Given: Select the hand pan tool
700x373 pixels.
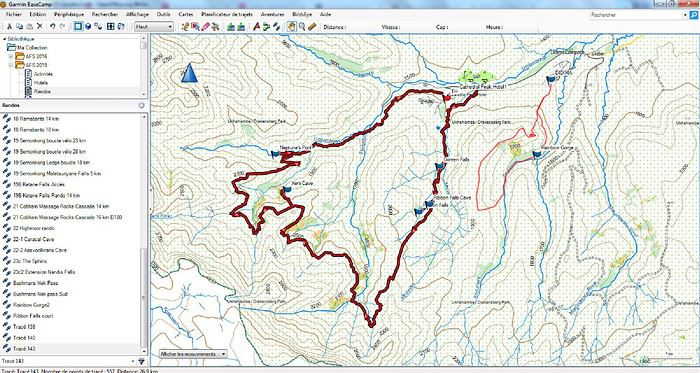Looking at the screenshot, I should tap(292, 27).
